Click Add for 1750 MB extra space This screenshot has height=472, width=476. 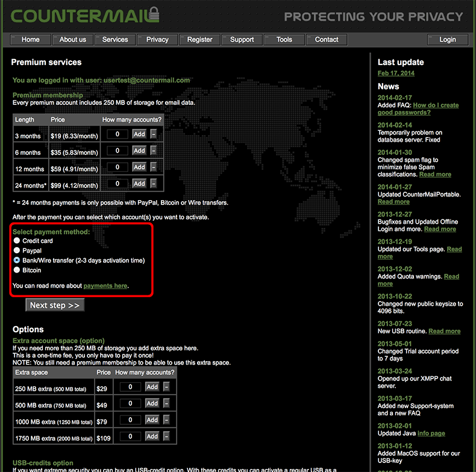click(x=152, y=436)
